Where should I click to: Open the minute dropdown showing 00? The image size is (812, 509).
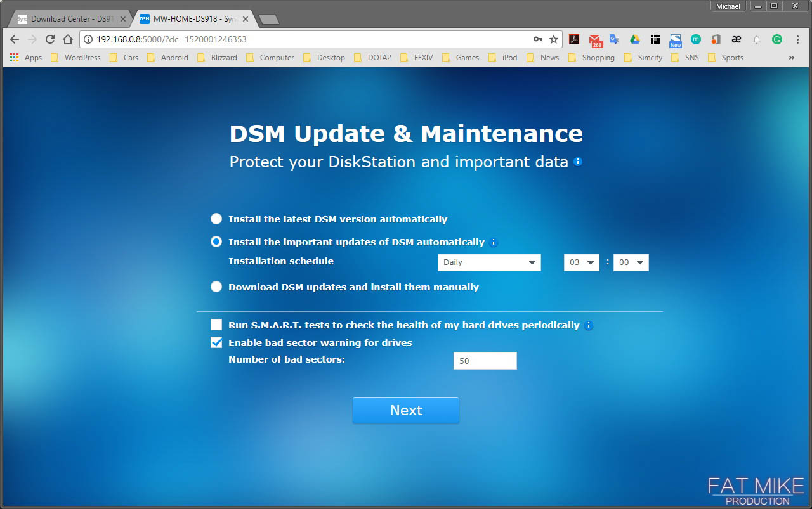click(631, 262)
